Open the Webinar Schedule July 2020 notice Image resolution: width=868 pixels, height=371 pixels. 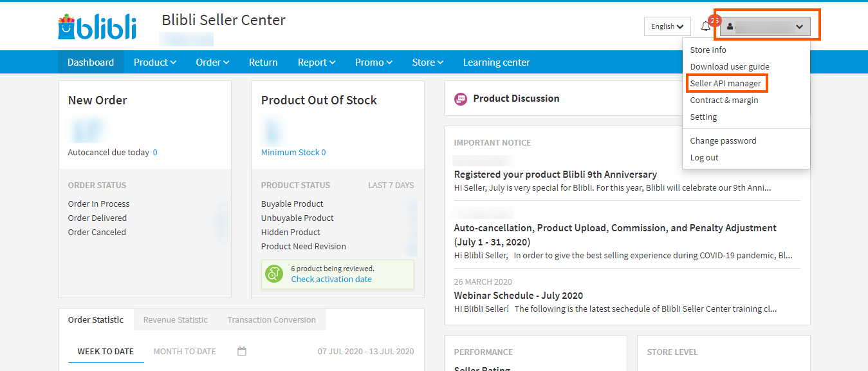click(519, 296)
